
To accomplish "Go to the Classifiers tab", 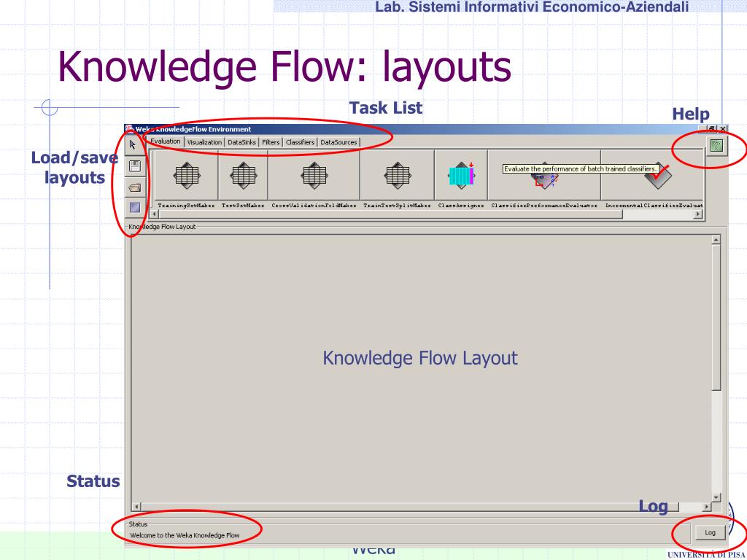I will point(300,142).
